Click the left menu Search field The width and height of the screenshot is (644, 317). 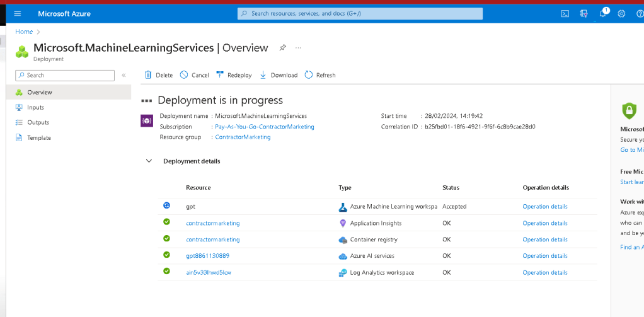(x=65, y=75)
